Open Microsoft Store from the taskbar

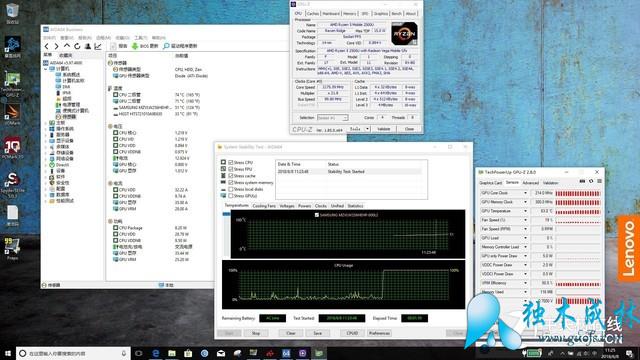tap(188, 353)
